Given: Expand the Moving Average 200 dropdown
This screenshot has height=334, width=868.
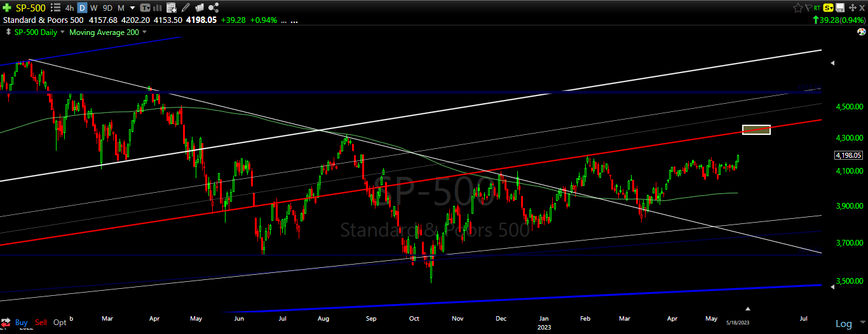Looking at the screenshot, I should point(144,32).
